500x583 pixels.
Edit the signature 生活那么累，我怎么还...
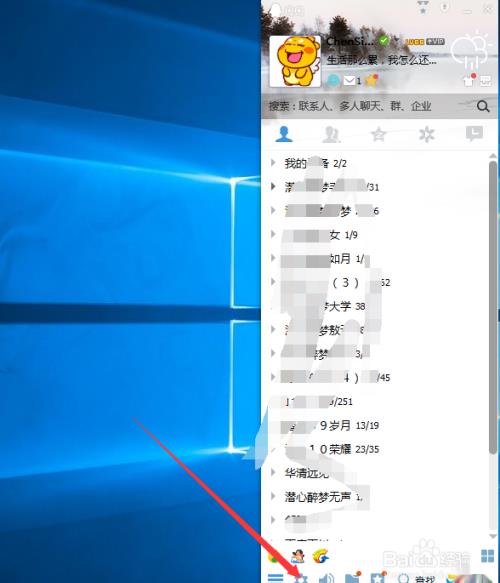tap(381, 60)
